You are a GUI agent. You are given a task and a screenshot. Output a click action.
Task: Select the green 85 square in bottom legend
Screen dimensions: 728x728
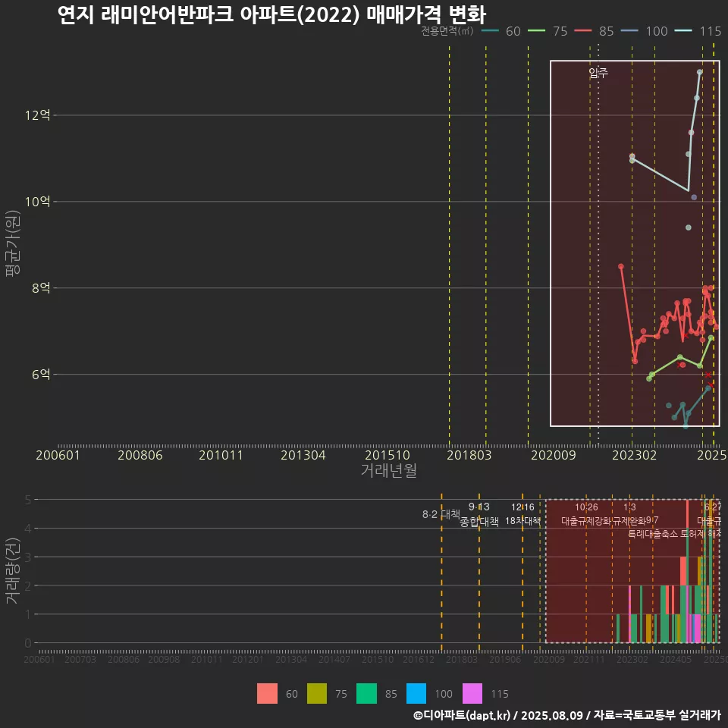click(x=366, y=694)
